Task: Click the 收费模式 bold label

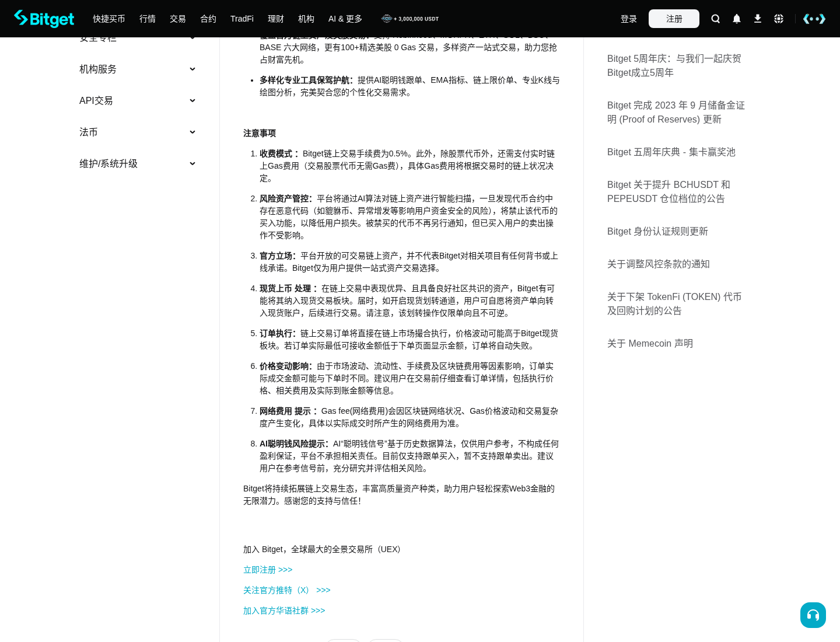Action: coord(279,153)
